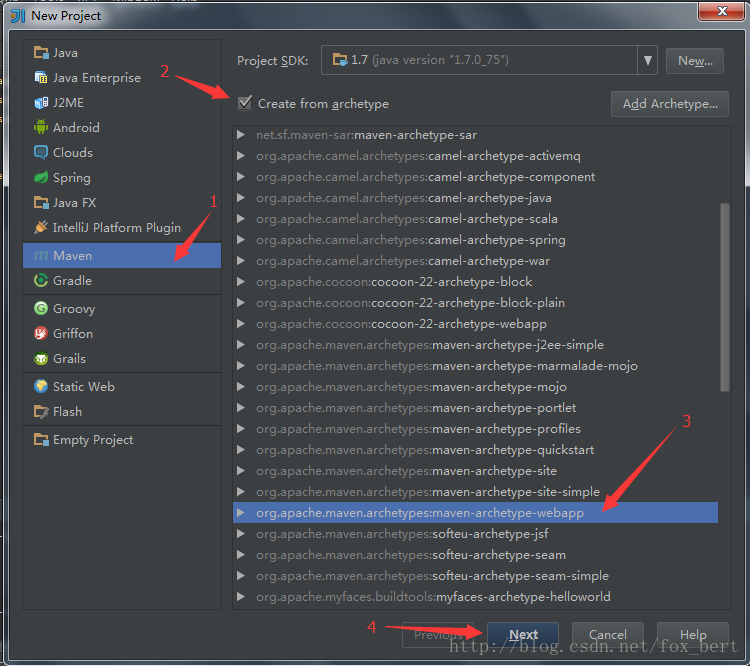This screenshot has width=750, height=666.
Task: Select Empty Project category label
Action: [x=93, y=440]
